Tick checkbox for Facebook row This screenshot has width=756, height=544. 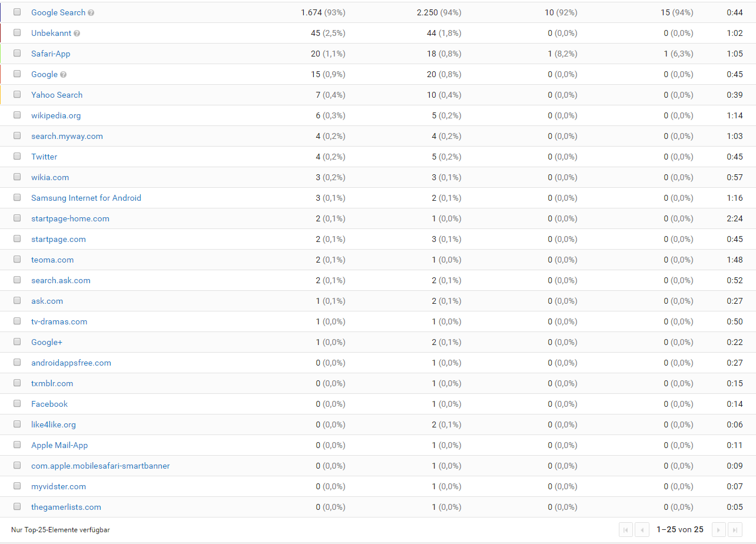[17, 403]
